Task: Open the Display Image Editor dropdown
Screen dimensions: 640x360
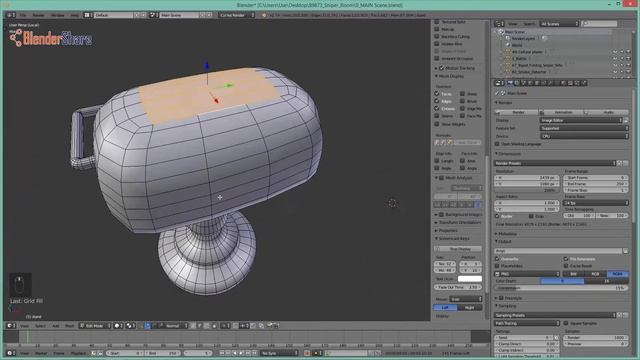Action: point(581,120)
